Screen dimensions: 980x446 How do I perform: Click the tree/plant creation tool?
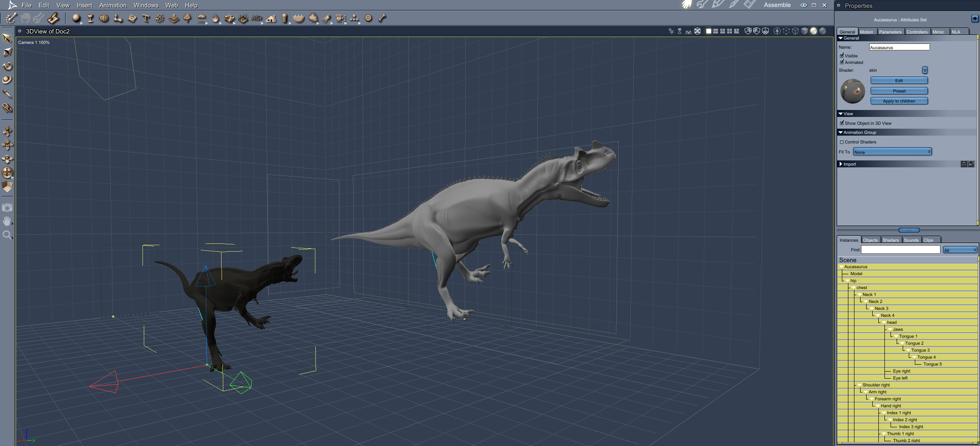coord(187,18)
